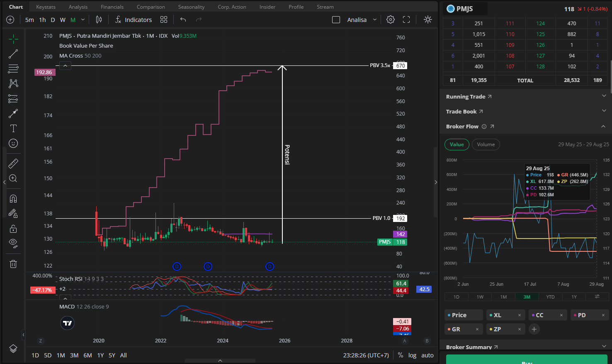The image size is (612, 364).
Task: Show All chart date range
Action: click(x=124, y=355)
